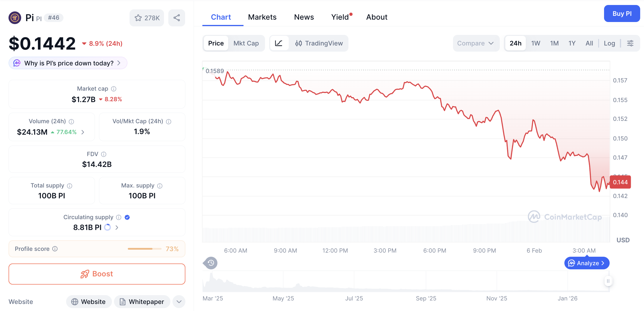Select the 1W timeframe option
644x311 pixels.
coord(535,43)
